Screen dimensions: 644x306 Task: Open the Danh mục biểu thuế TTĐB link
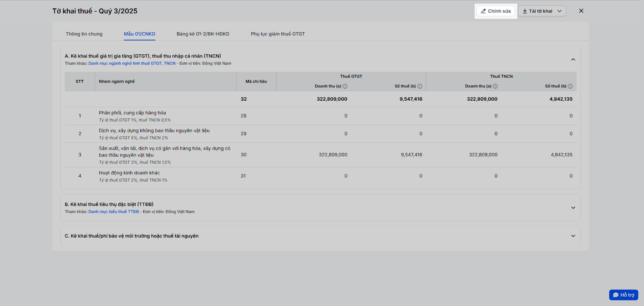click(114, 212)
